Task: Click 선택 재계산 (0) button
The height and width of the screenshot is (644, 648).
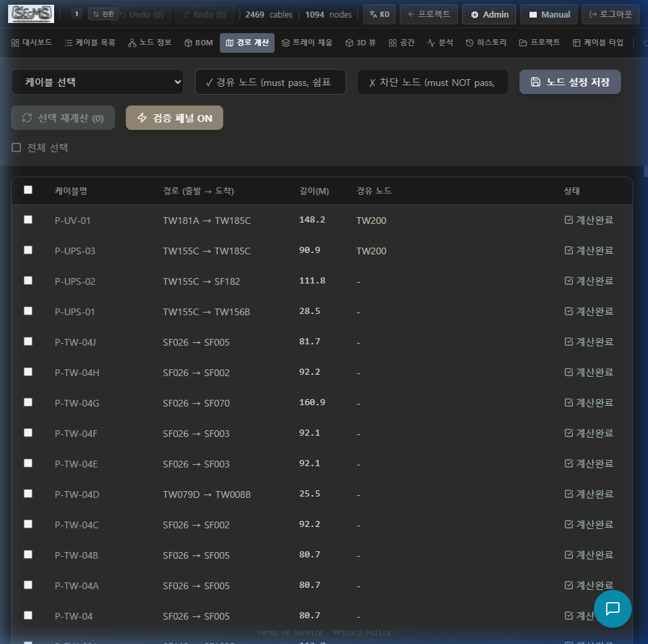Action: tap(63, 118)
